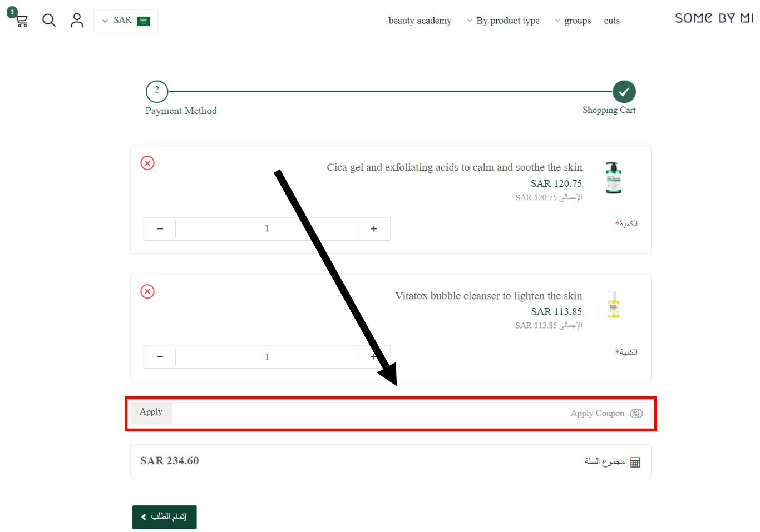Open the cuts menu item
The width and height of the screenshot is (760, 532).
tap(611, 21)
